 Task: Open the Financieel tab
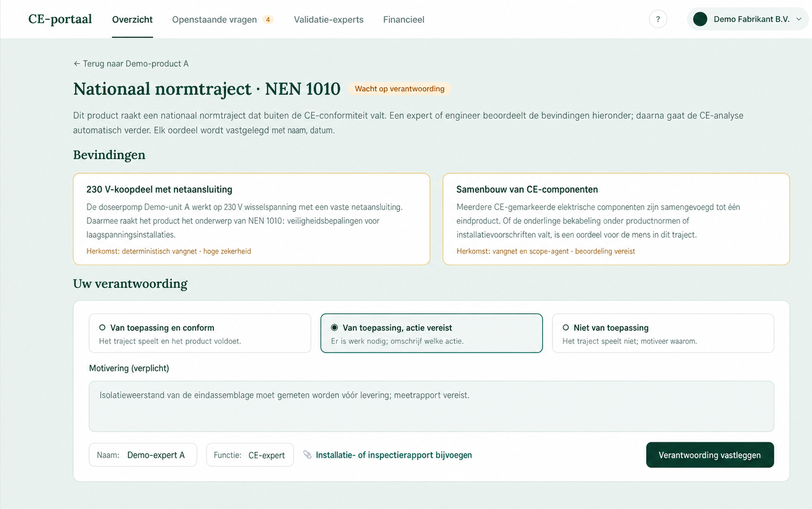pyautogui.click(x=404, y=19)
